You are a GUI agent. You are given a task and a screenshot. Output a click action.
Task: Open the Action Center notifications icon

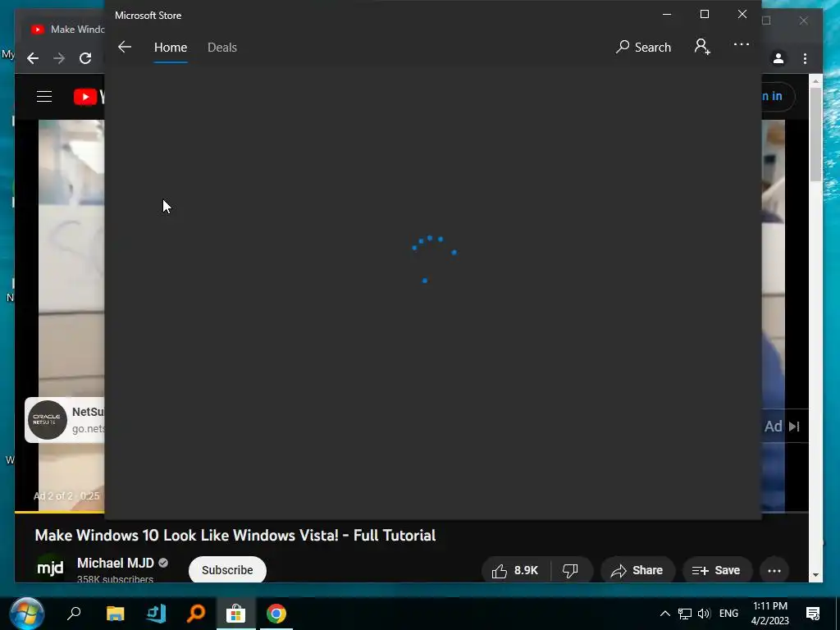(x=813, y=614)
